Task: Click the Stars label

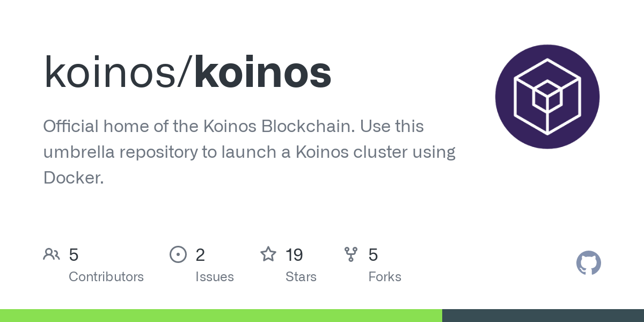Action: [x=301, y=277]
